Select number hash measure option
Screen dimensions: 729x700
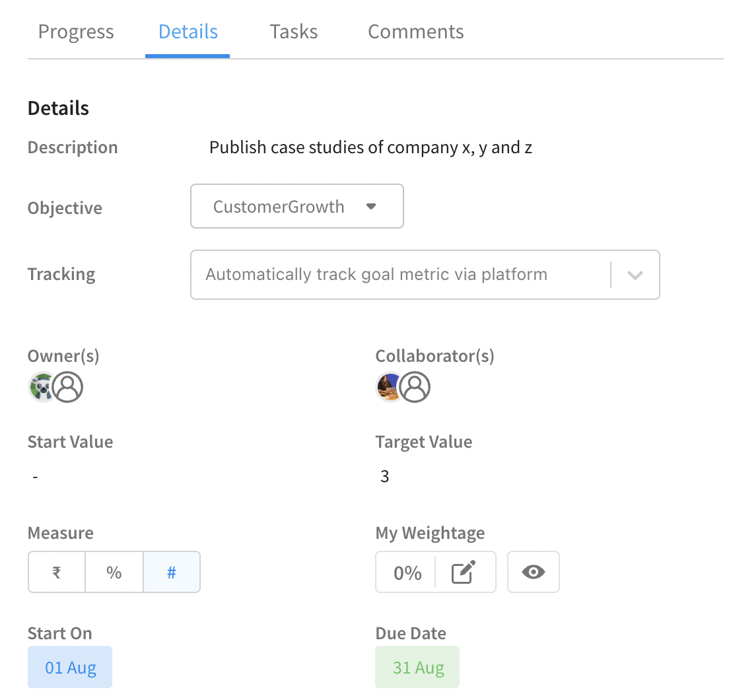pyautogui.click(x=172, y=572)
